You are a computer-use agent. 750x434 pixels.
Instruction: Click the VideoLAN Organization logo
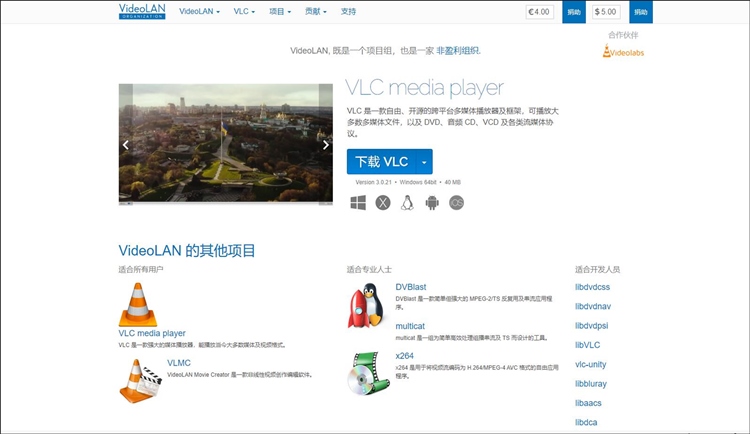pyautogui.click(x=142, y=11)
